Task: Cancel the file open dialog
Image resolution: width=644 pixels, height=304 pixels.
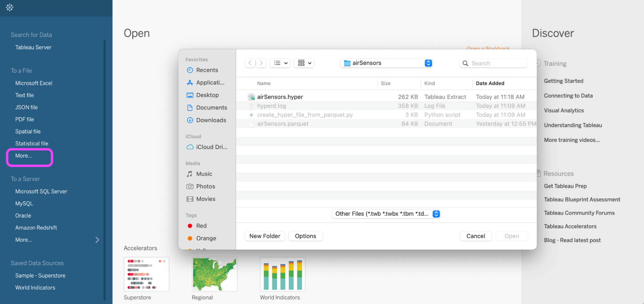Action: coord(476,236)
